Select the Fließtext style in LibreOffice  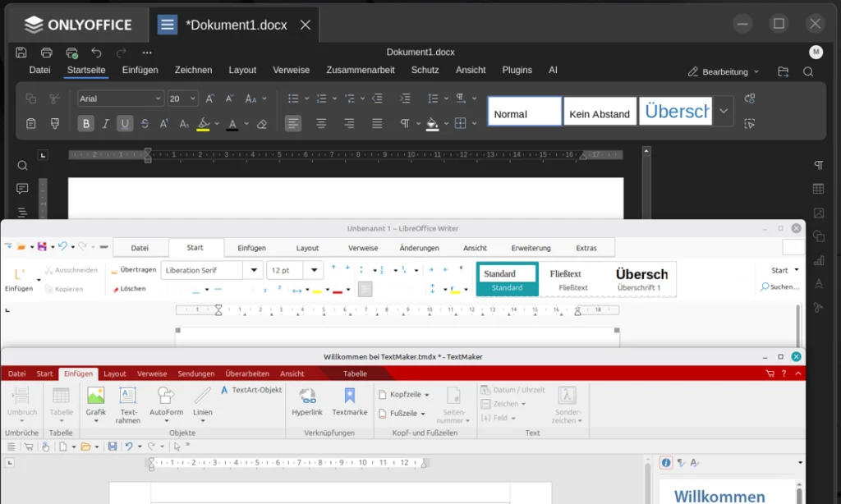[x=572, y=279]
